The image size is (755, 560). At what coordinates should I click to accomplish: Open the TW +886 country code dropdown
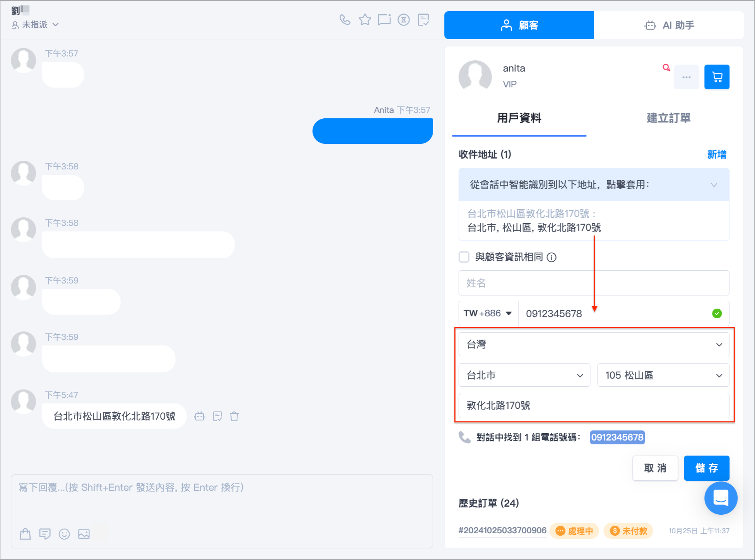coord(488,313)
